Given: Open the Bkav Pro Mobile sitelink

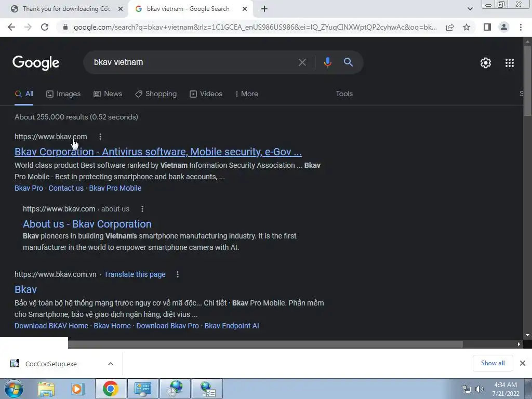Looking at the screenshot, I should click(115, 188).
